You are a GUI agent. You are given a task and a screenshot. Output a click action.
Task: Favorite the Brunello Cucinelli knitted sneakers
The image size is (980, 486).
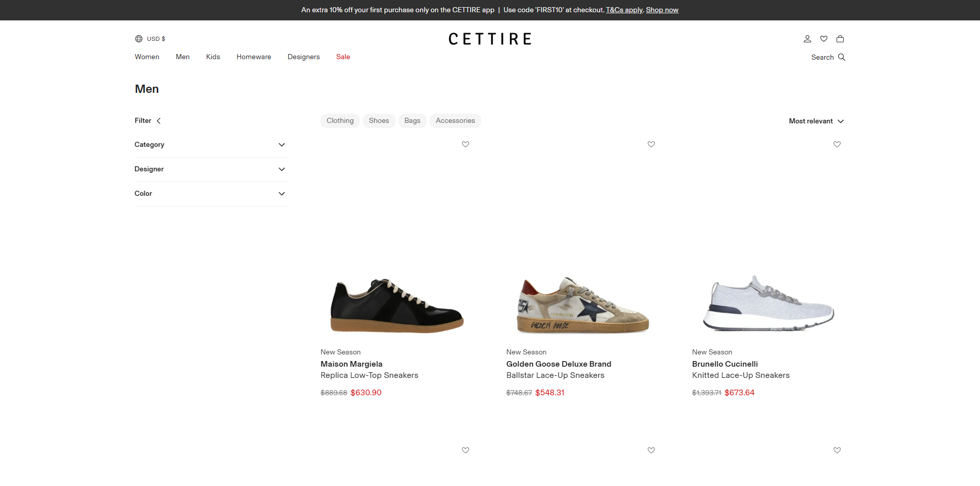click(837, 144)
